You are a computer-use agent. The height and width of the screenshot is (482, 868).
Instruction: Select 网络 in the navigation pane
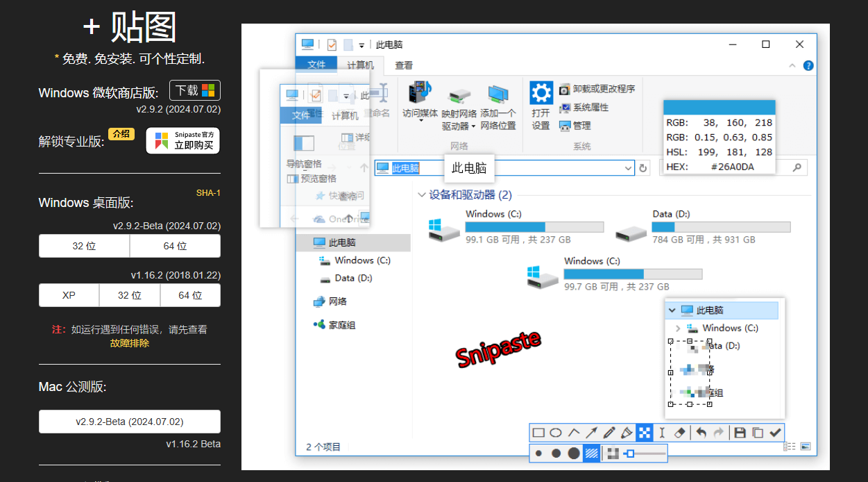point(330,301)
